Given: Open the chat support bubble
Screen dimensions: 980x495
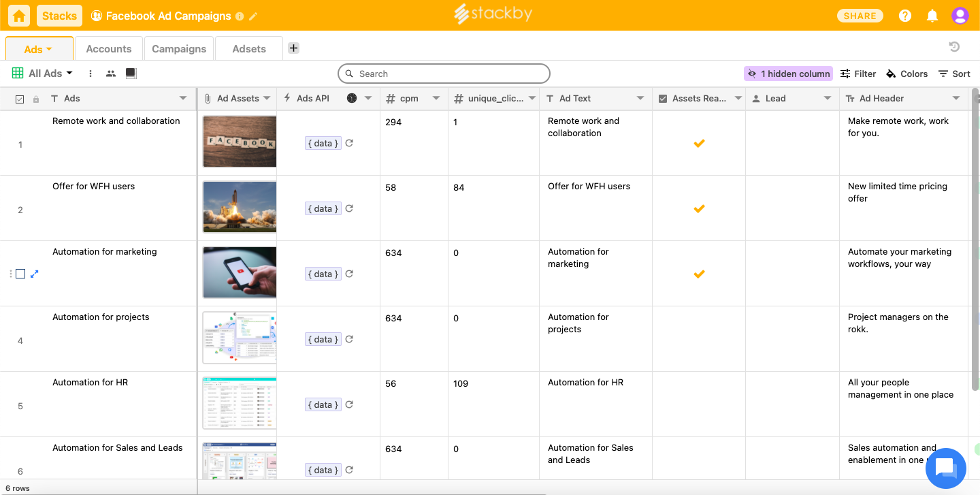Looking at the screenshot, I should pyautogui.click(x=946, y=468).
